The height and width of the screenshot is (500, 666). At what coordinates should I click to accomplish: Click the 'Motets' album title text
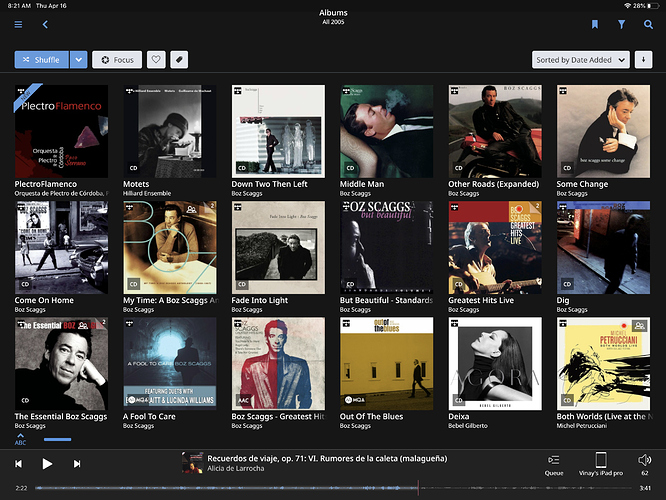(136, 184)
